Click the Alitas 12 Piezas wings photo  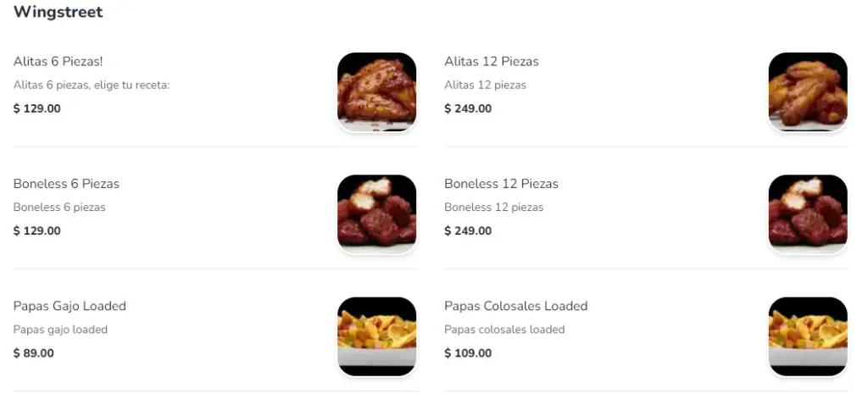point(807,92)
